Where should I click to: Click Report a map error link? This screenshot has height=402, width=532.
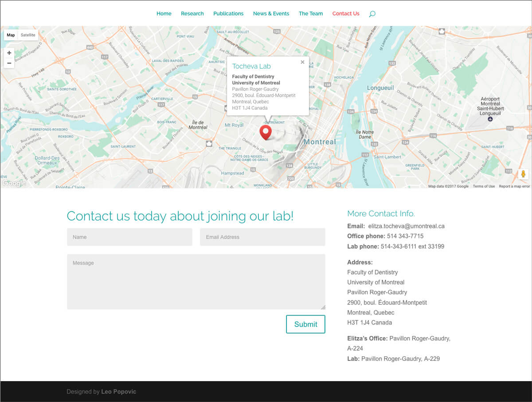[514, 186]
